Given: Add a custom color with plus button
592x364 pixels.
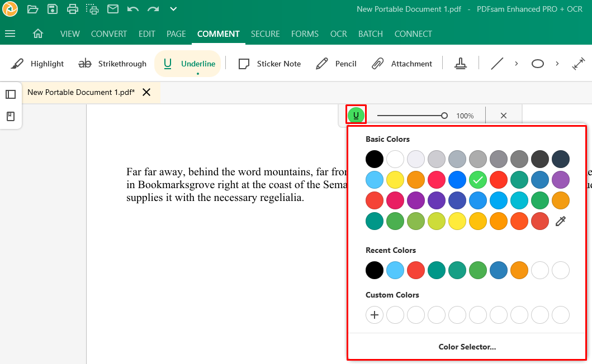Looking at the screenshot, I should click(375, 315).
